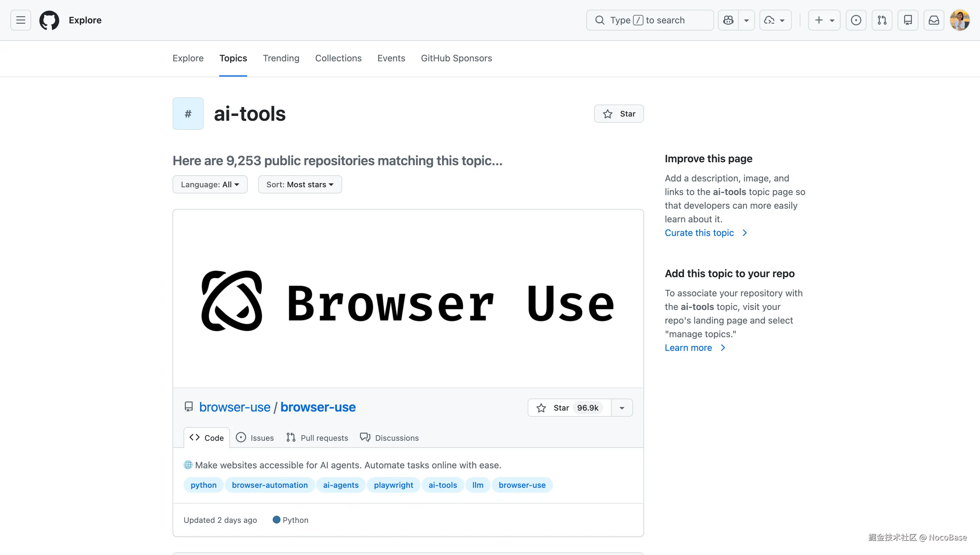
Task: Click the Curate this topic link
Action: point(699,233)
